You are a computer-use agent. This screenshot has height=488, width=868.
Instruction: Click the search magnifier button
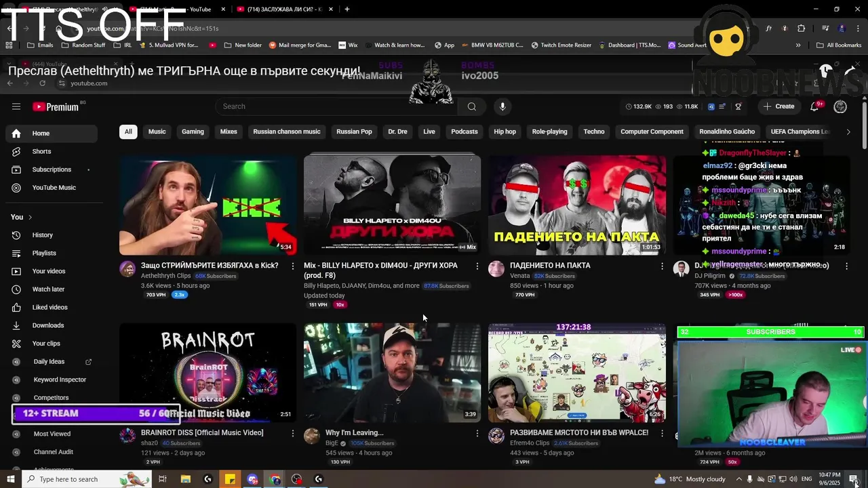click(471, 106)
